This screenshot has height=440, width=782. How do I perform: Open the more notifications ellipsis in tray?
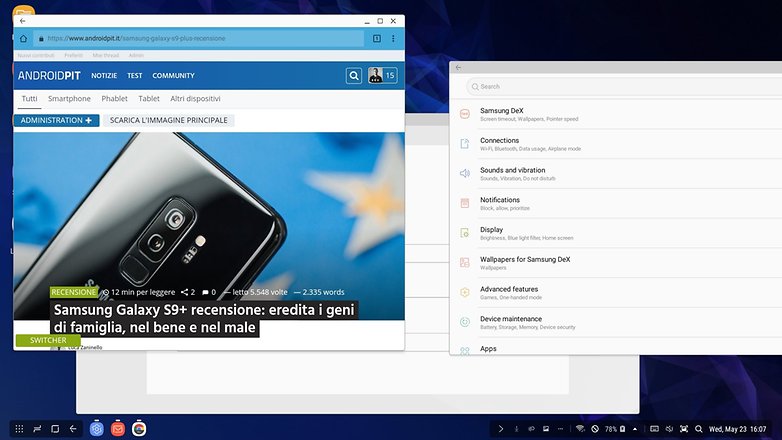(x=561, y=429)
